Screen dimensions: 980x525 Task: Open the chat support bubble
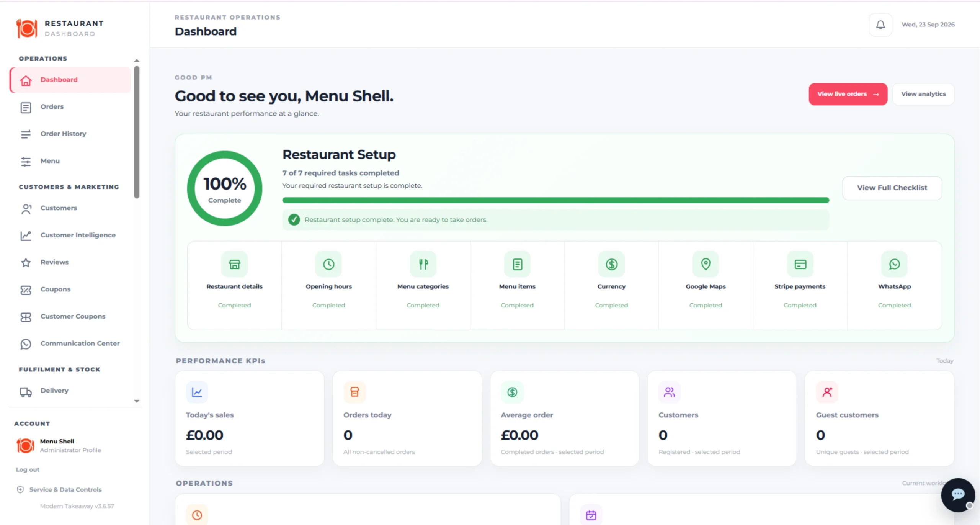958,495
